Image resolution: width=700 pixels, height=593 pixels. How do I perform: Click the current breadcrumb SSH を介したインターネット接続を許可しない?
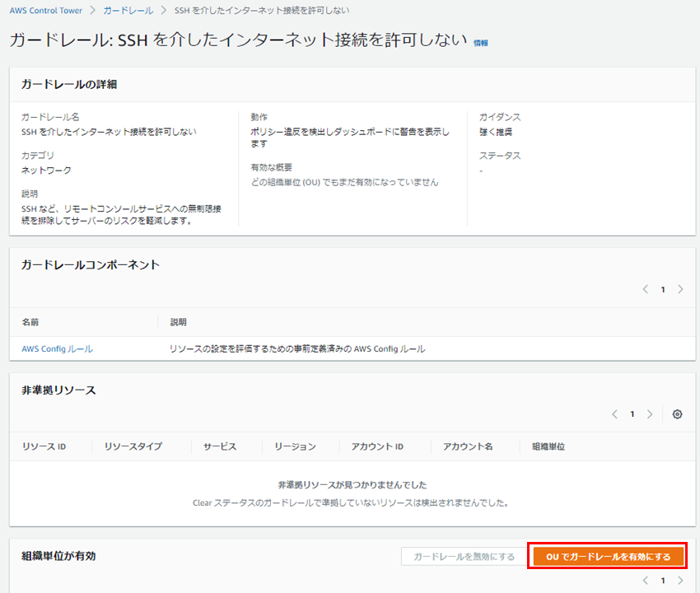click(262, 10)
